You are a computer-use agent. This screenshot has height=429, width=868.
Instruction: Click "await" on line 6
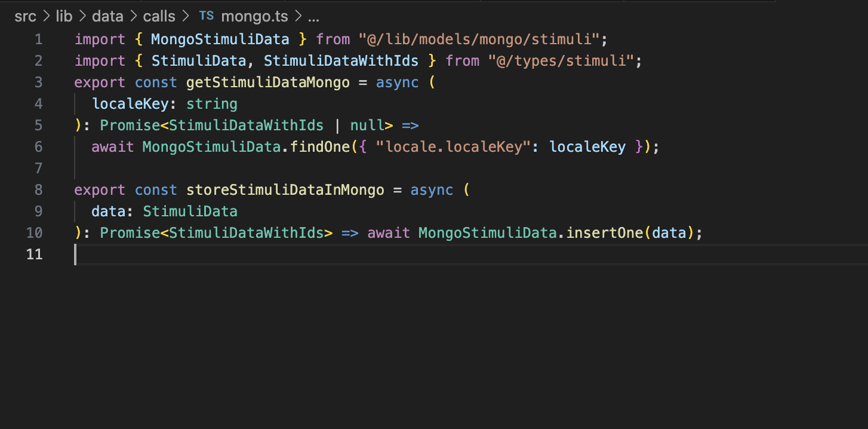[x=113, y=147]
